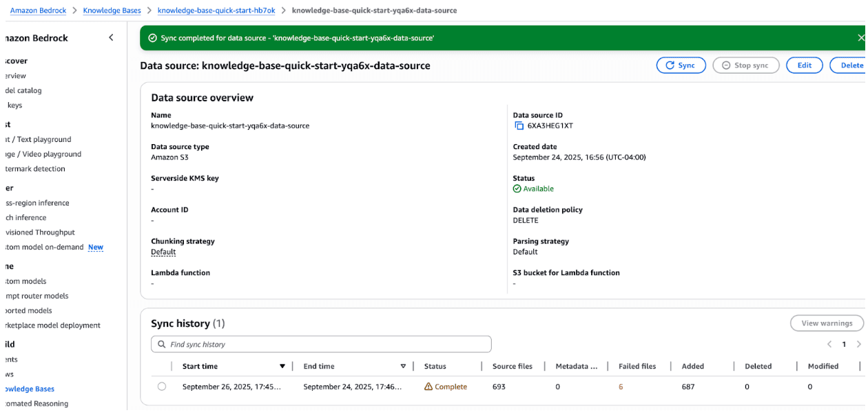Navigate to Knowledge Bases in the sidebar
Screen dimensions: 868x415
coord(30,389)
